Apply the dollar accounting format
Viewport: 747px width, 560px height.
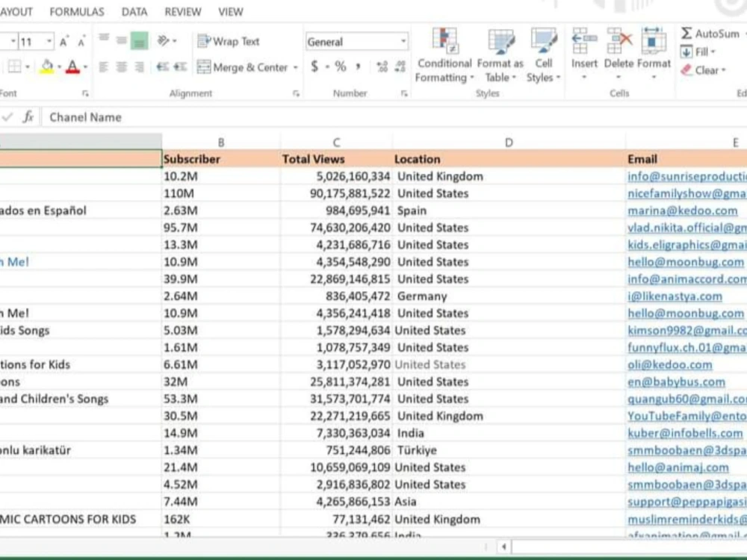point(314,66)
